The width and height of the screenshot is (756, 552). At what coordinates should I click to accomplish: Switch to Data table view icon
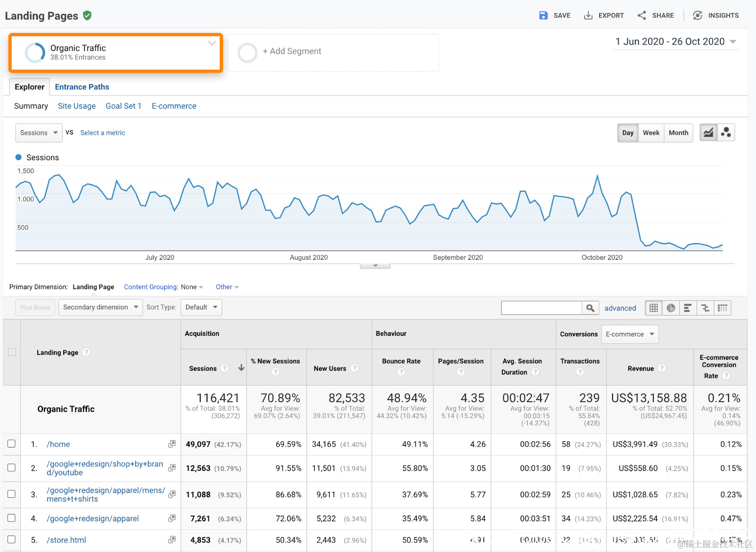tap(653, 308)
